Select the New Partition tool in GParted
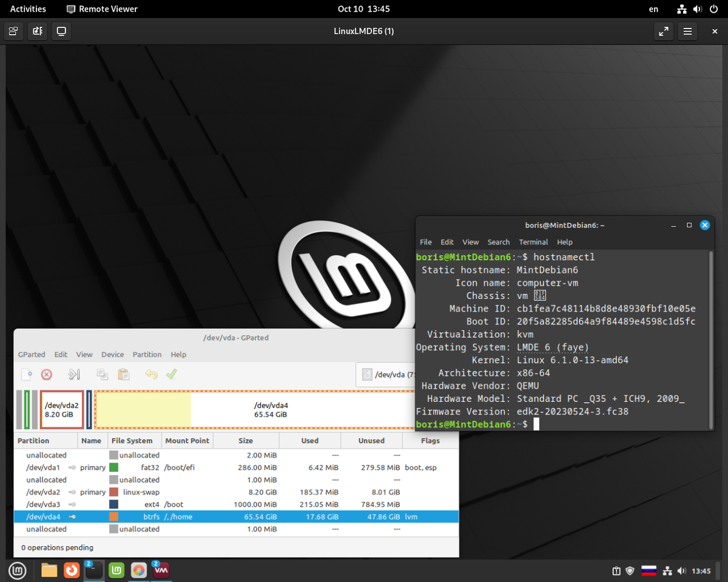The image size is (728, 582). tap(27, 374)
